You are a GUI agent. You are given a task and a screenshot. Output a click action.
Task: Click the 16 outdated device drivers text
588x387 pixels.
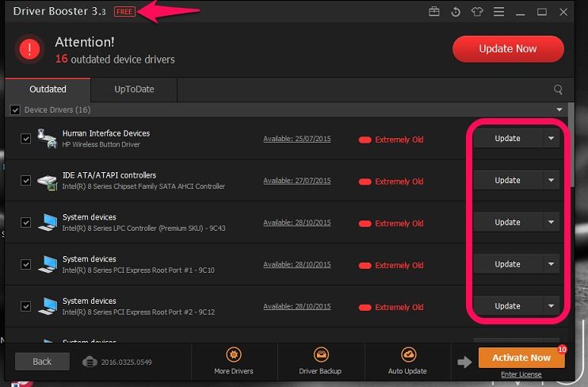point(115,59)
